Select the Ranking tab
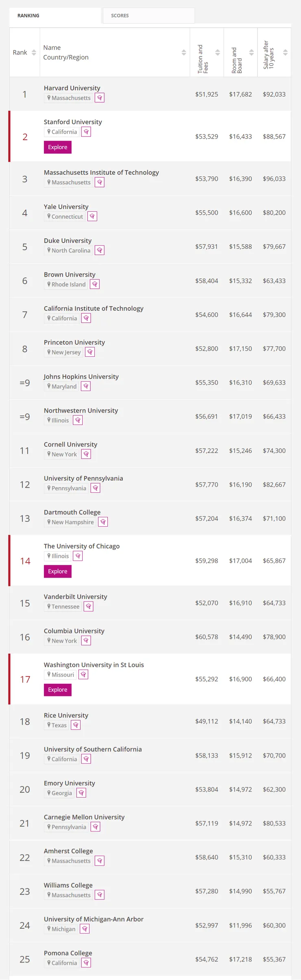The image size is (301, 980). click(55, 15)
